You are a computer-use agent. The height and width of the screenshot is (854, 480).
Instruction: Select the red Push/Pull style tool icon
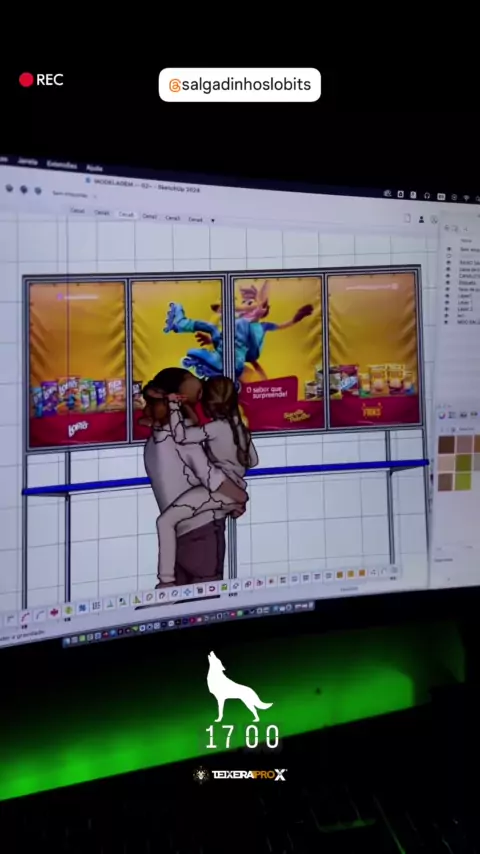coord(54,612)
